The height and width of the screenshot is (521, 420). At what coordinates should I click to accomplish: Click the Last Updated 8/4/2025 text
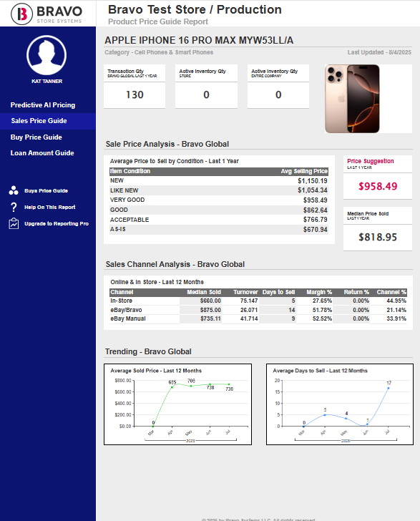379,52
